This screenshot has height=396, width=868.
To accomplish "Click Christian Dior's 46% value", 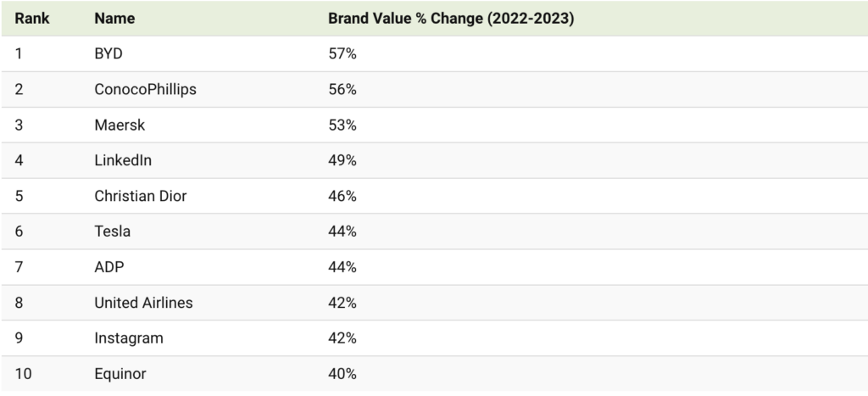I will [342, 196].
